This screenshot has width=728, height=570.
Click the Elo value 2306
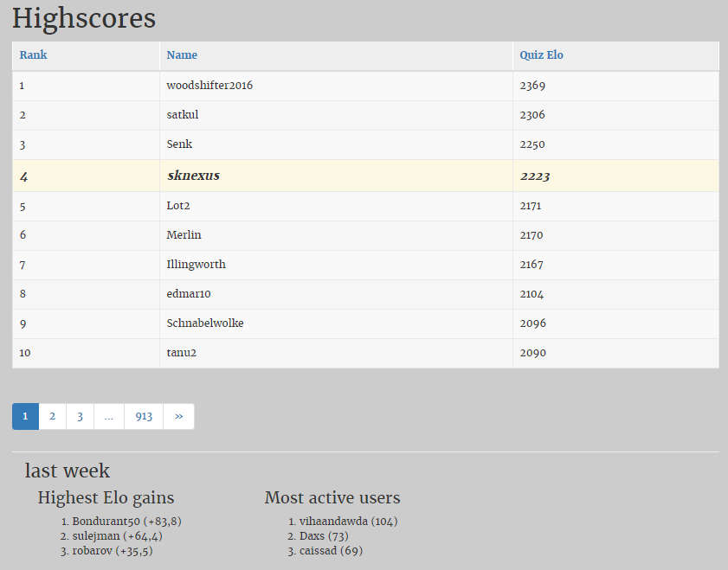coord(532,114)
